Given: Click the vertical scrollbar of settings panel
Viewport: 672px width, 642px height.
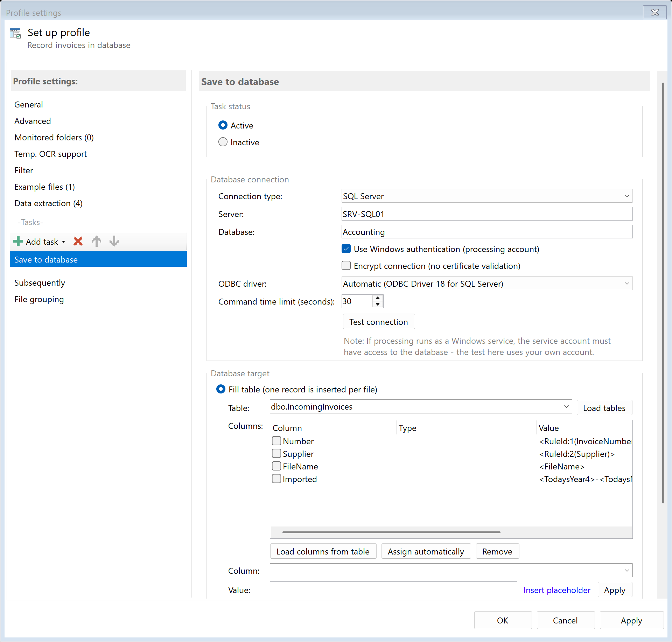Looking at the screenshot, I should [x=663, y=293].
